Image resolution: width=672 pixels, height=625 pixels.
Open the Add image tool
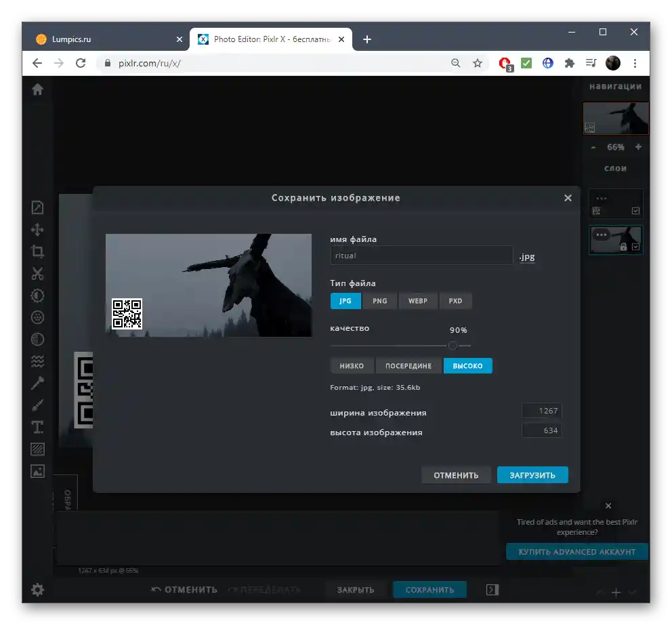click(37, 470)
